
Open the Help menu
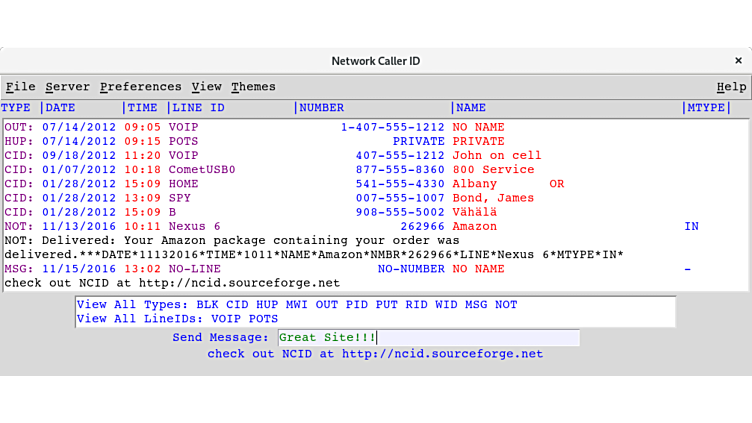pos(731,87)
